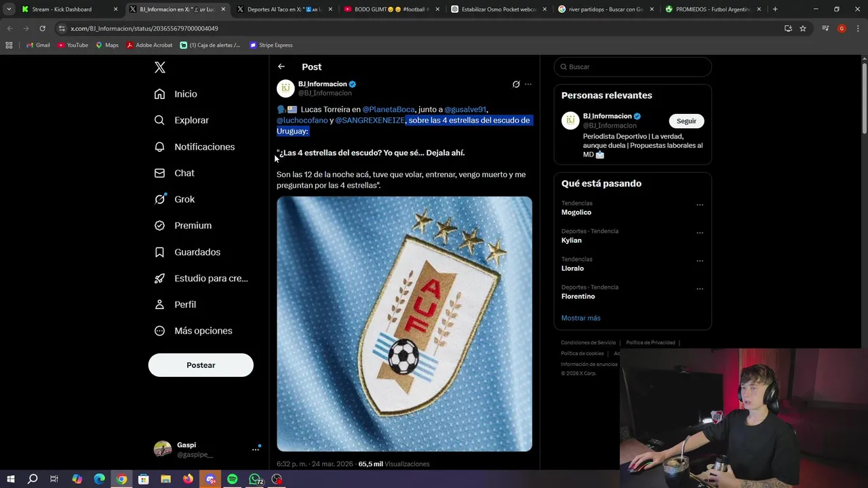Switch to river partidops search tab
Screen dimensions: 868x488
(x=607, y=9)
